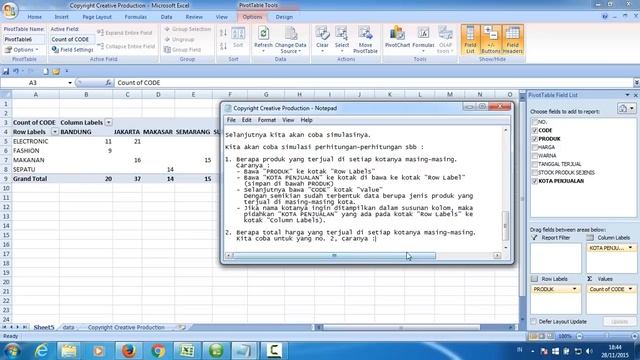
Task: Open the Options ribbon tab
Action: [252, 17]
